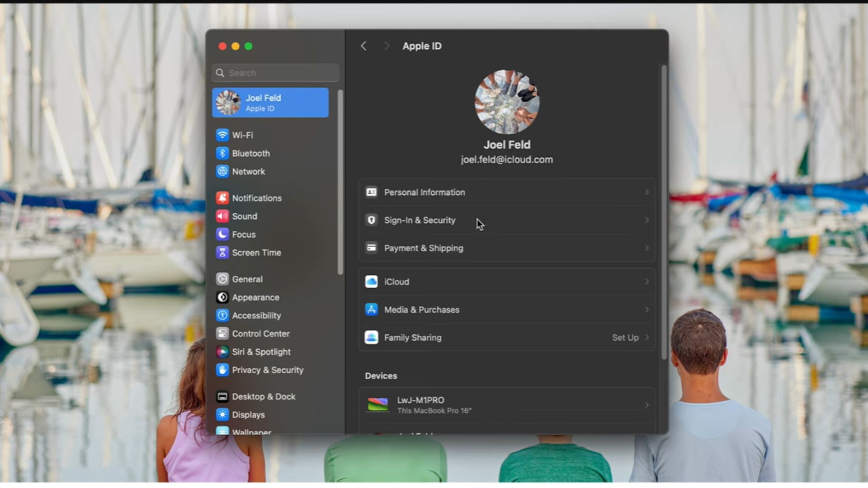Expand Media & Purchases row chevron
Viewport: 868px width, 488px height.
click(x=647, y=310)
